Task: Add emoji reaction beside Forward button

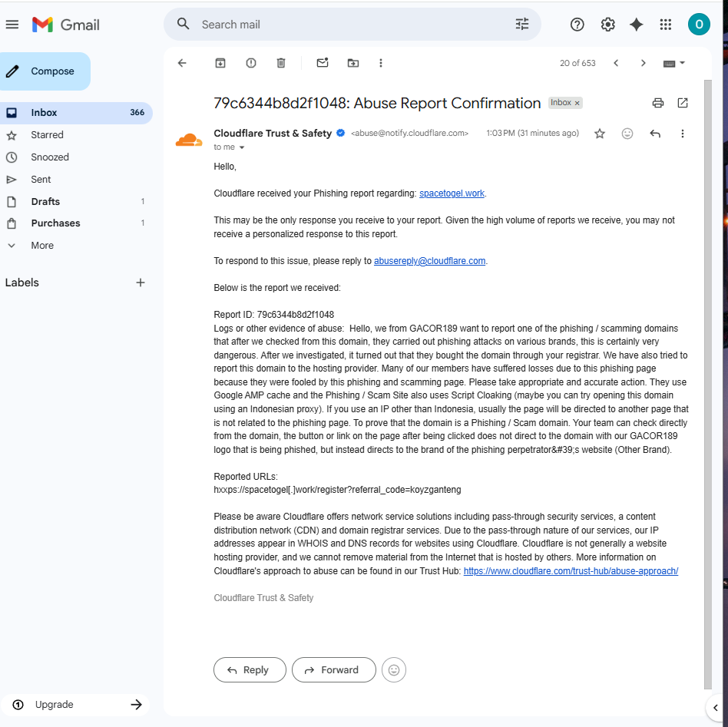Action: [x=394, y=670]
